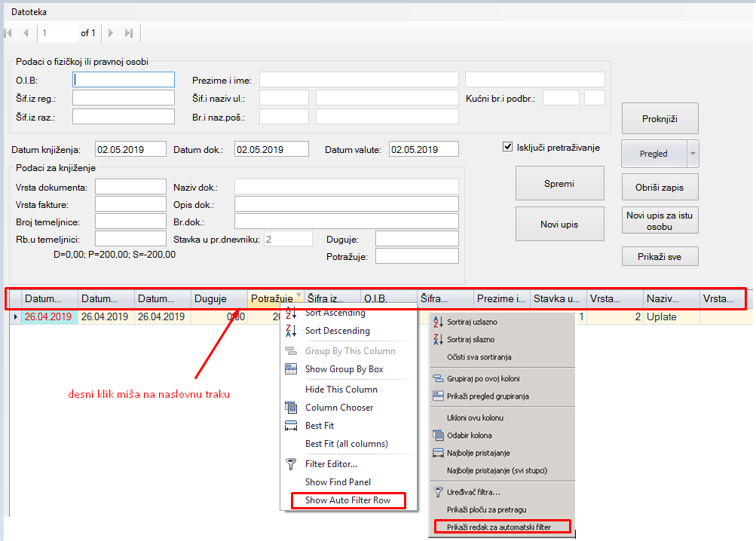Select Best Fit menu entry
The image size is (756, 541).
pos(319,426)
